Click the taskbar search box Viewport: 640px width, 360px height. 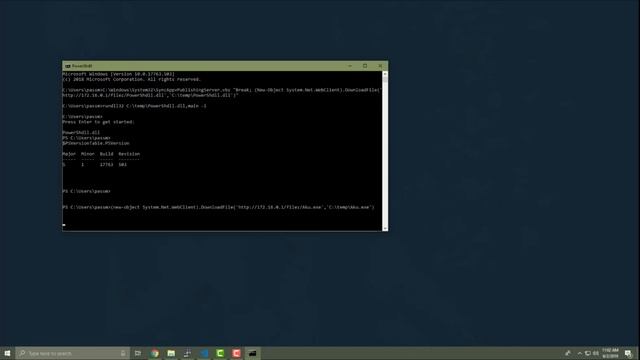[73, 353]
